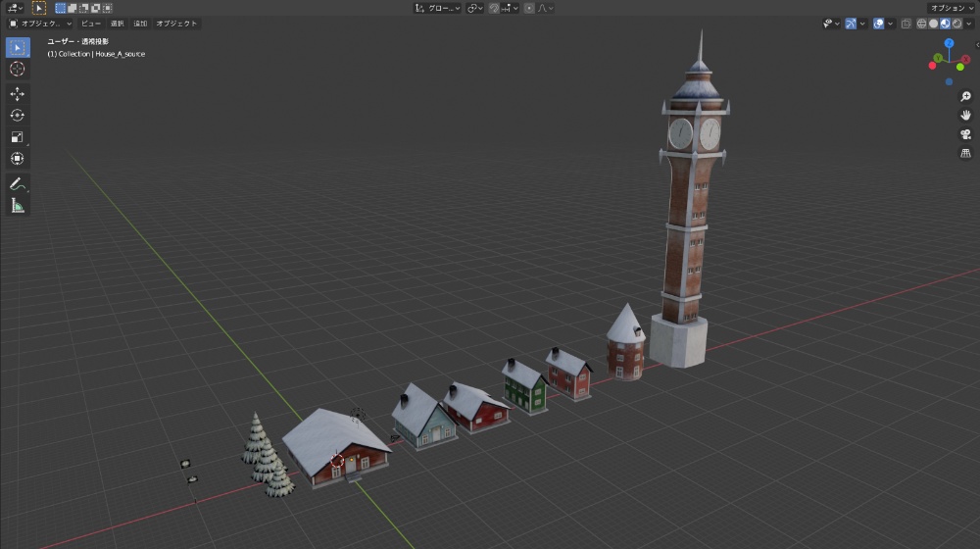Open the ビュー menu

tap(90, 24)
